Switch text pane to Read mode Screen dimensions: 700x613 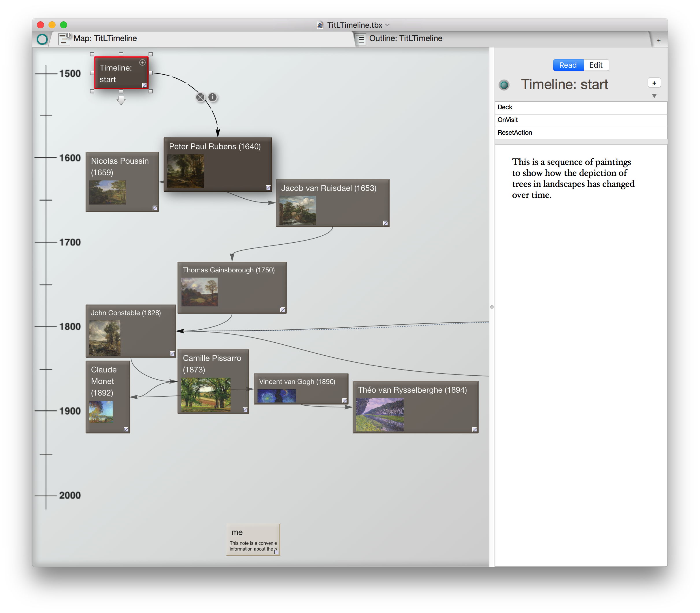(x=568, y=65)
